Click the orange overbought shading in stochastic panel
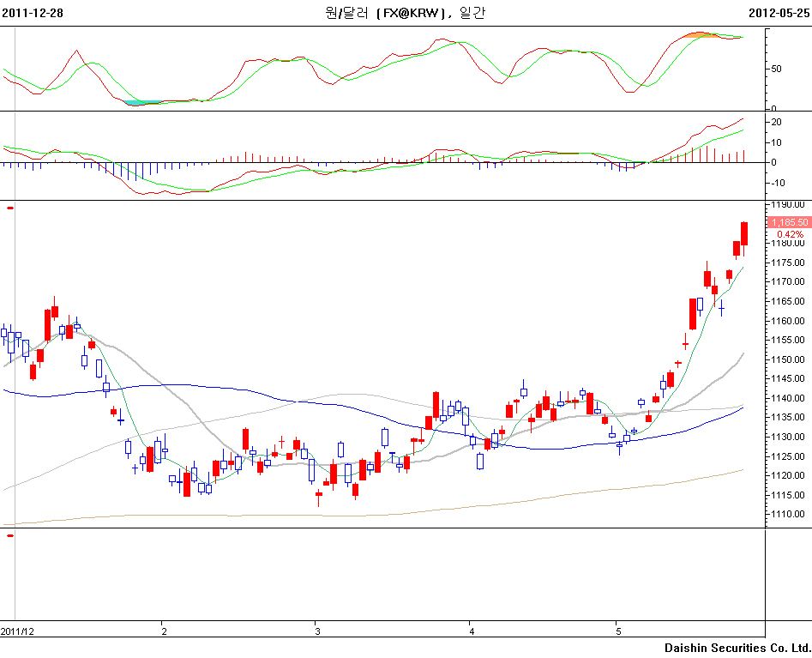 click(x=701, y=35)
